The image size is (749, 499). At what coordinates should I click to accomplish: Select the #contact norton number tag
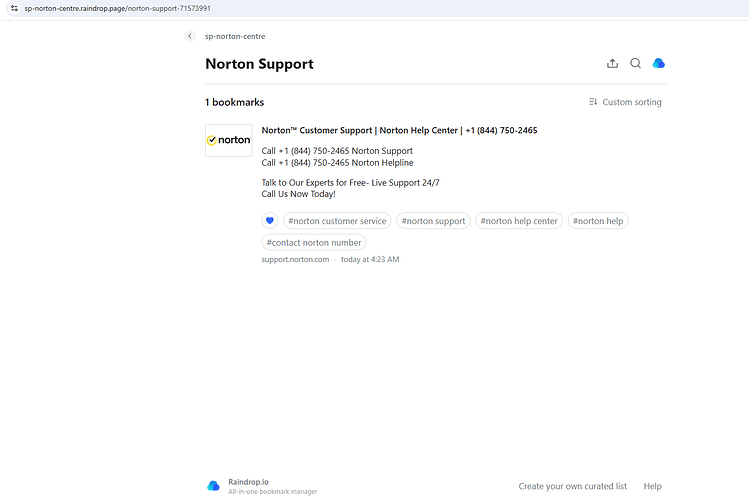314,242
